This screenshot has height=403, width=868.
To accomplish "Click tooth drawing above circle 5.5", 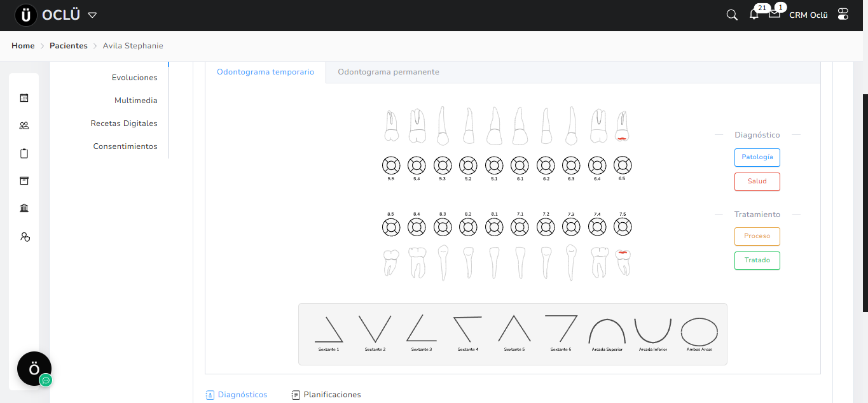I will point(391,126).
